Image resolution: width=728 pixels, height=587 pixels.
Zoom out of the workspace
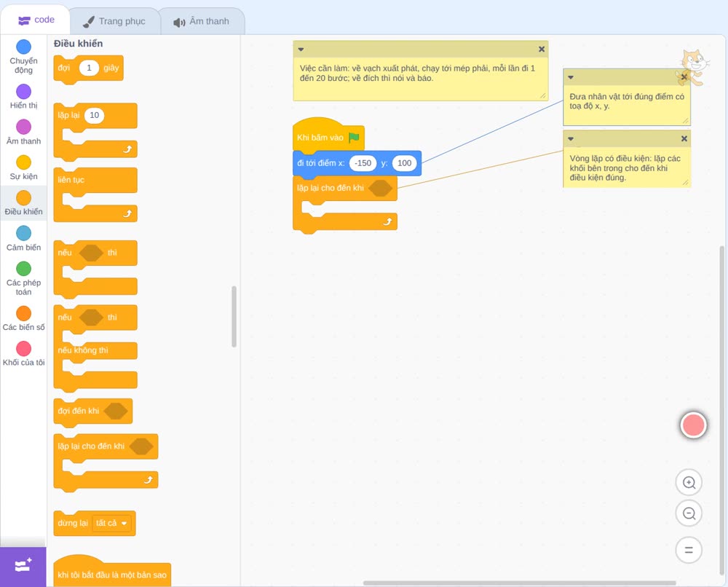689,513
